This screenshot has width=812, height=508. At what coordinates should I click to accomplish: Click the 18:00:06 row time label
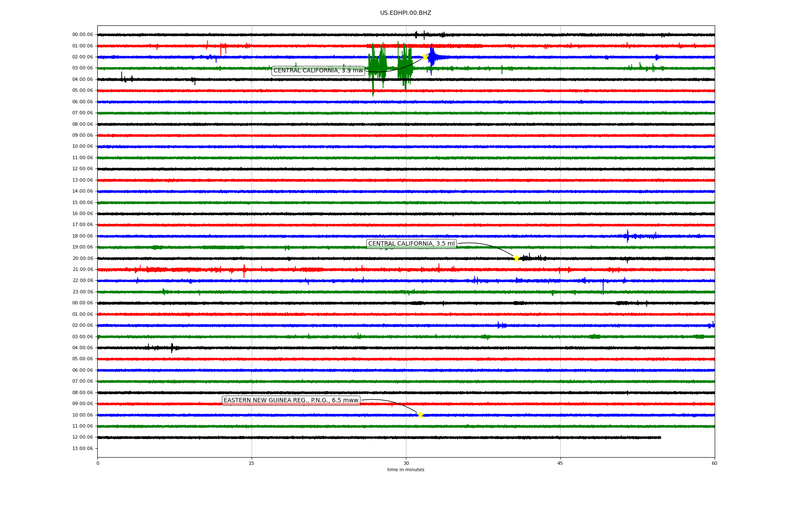(x=82, y=236)
